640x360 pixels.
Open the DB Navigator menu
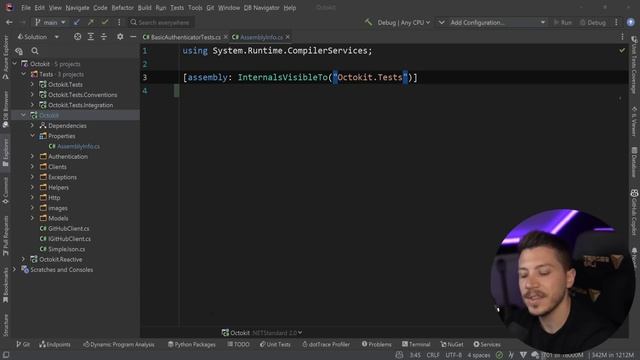point(262,8)
